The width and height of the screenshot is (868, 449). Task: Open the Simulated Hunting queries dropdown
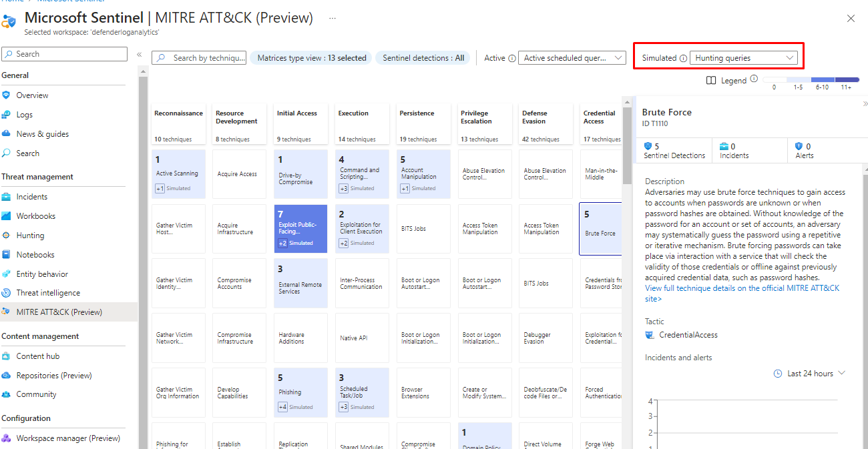coord(744,58)
